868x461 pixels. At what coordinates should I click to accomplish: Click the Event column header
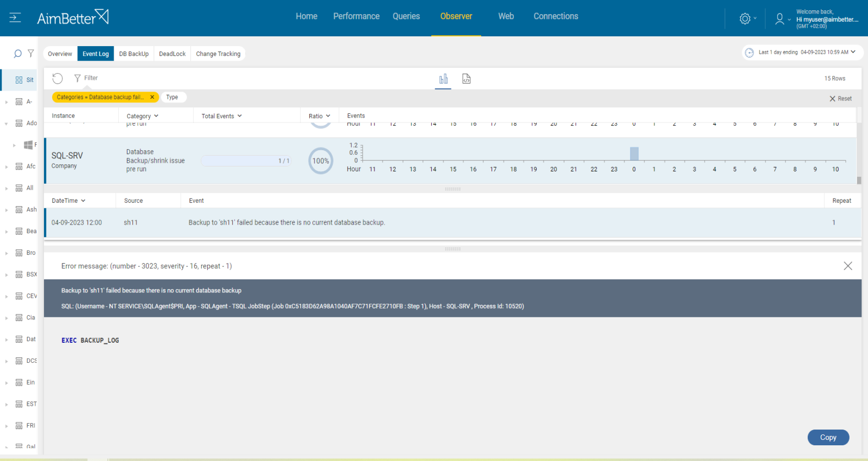click(x=196, y=201)
